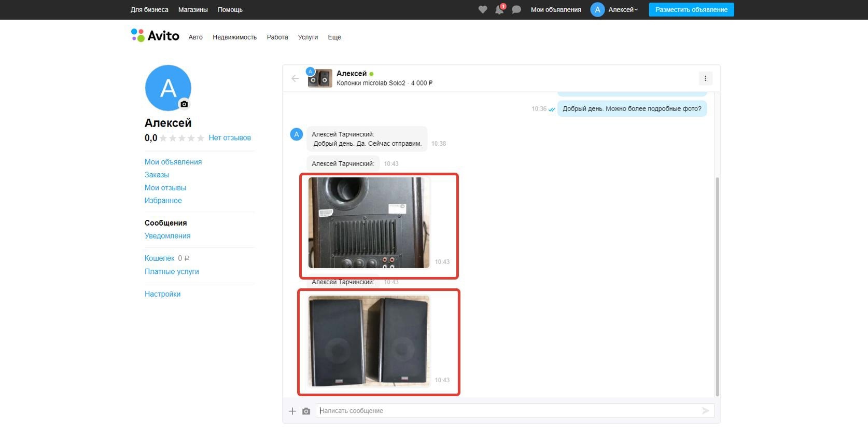The height and width of the screenshot is (431, 868).
Task: Click camera icon on profile avatar
Action: [x=184, y=104]
